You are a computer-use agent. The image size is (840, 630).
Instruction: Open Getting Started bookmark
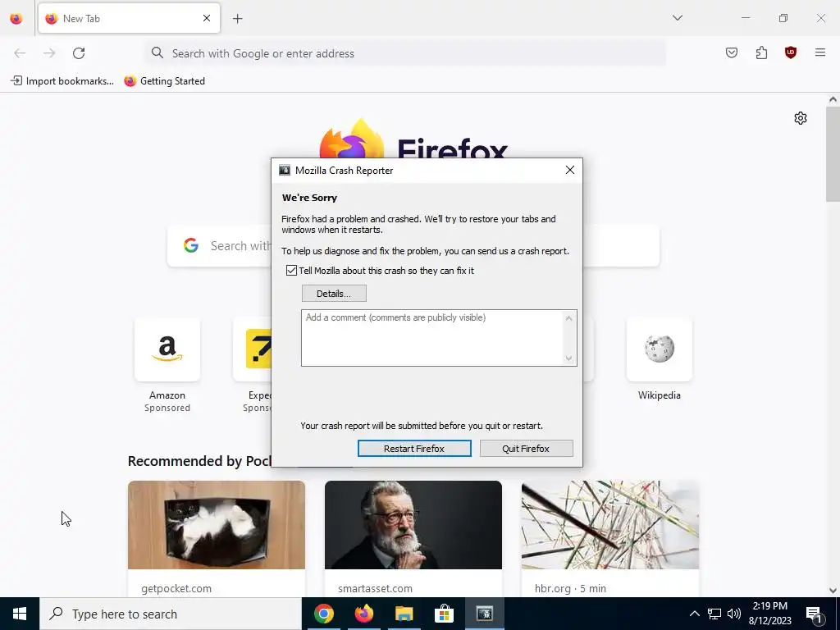point(164,81)
